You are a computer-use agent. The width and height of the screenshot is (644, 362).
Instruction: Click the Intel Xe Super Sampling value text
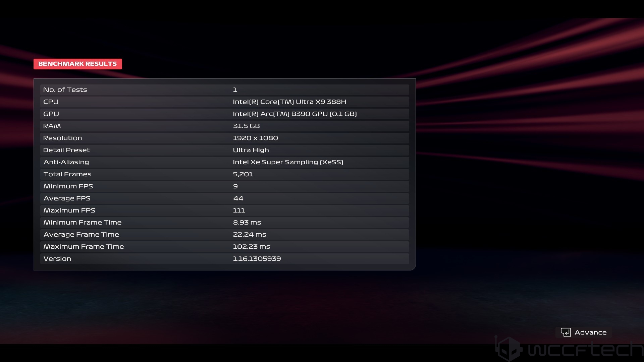(288, 162)
